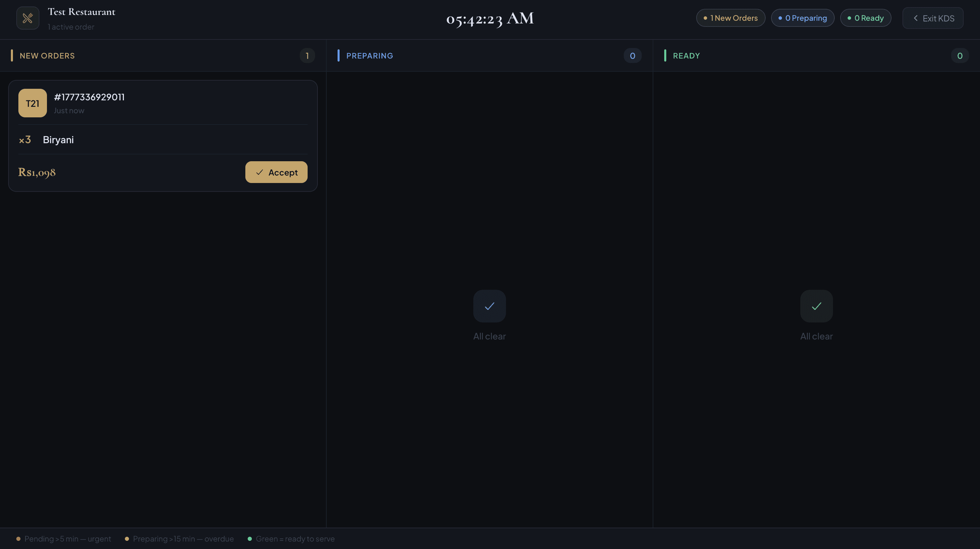
Task: Click 'Preparing >15 min — overdue' legend
Action: (180, 539)
